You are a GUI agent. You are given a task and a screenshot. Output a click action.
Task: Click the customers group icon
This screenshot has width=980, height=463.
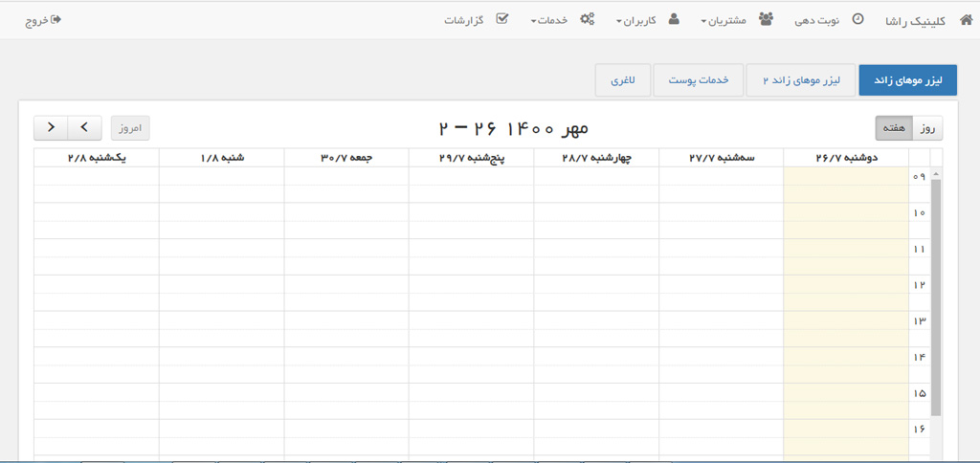tap(767, 19)
